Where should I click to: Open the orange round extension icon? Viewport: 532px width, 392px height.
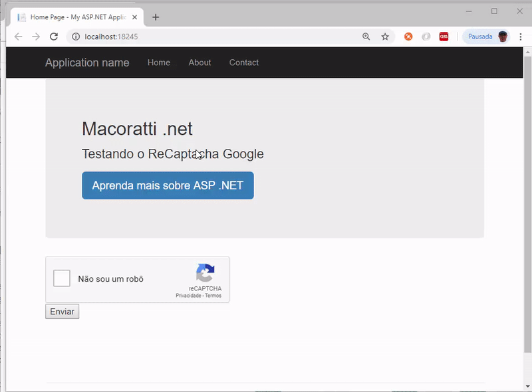(408, 37)
